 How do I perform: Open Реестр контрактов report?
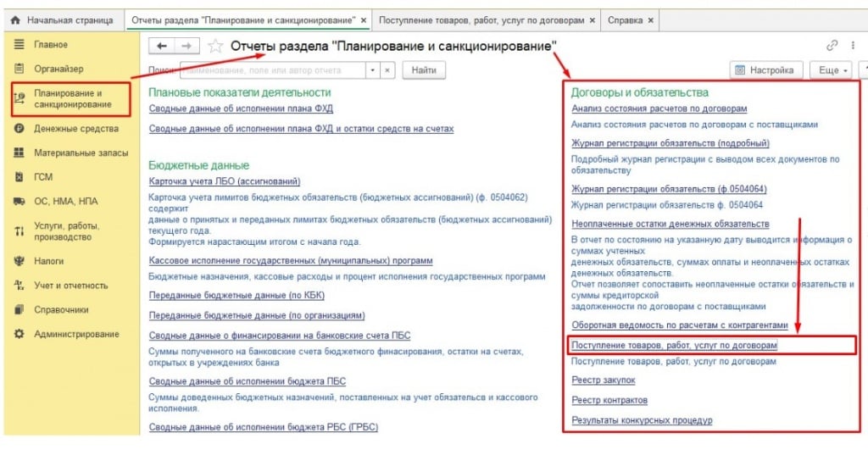[x=609, y=400]
